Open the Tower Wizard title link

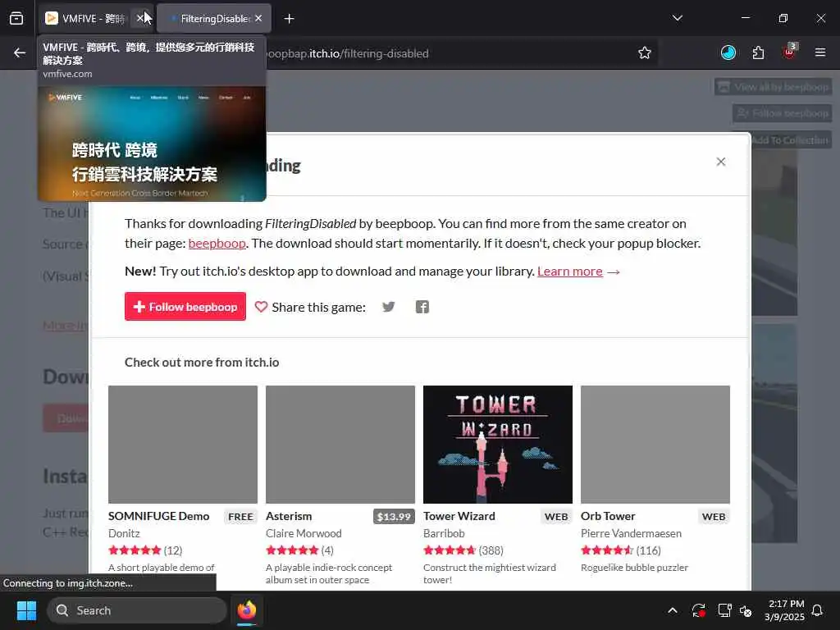click(459, 517)
